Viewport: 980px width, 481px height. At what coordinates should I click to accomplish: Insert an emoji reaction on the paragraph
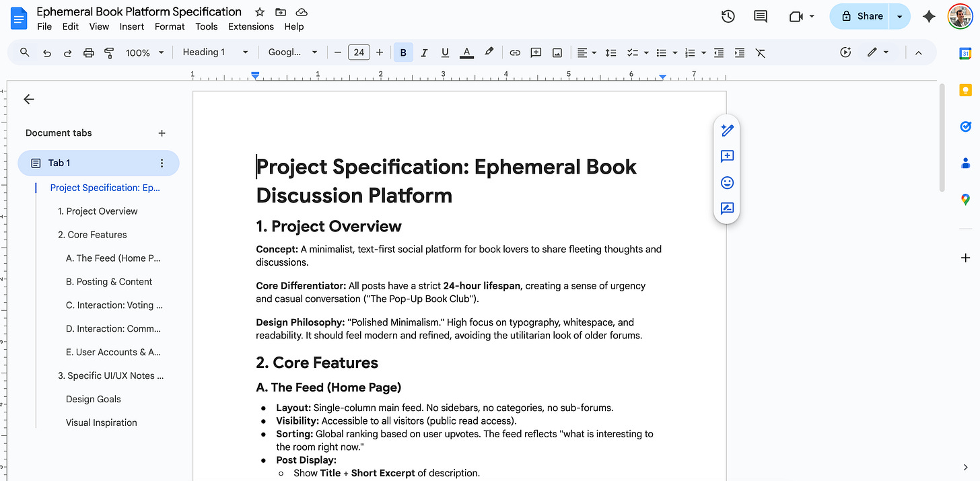727,182
